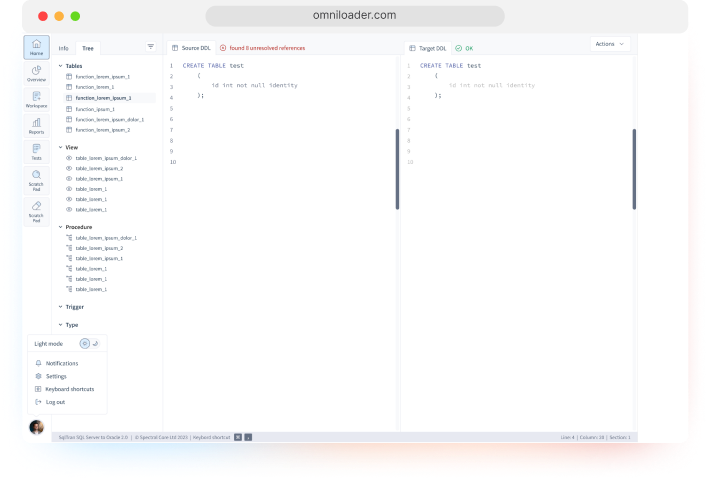Select table function_lorem_ipsum_dolor_1
Viewport: 709px width, 482px height.
tap(109, 119)
